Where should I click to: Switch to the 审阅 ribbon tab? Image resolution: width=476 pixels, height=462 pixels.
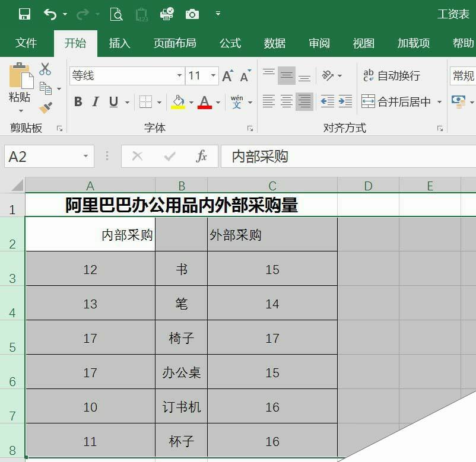(x=319, y=43)
